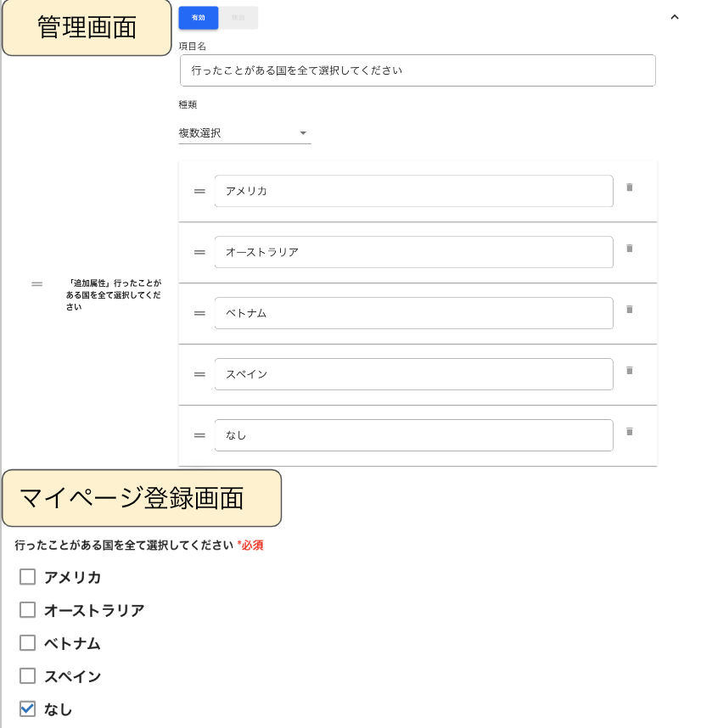Open the 種類 dropdown showing 複数選択

[x=244, y=133]
